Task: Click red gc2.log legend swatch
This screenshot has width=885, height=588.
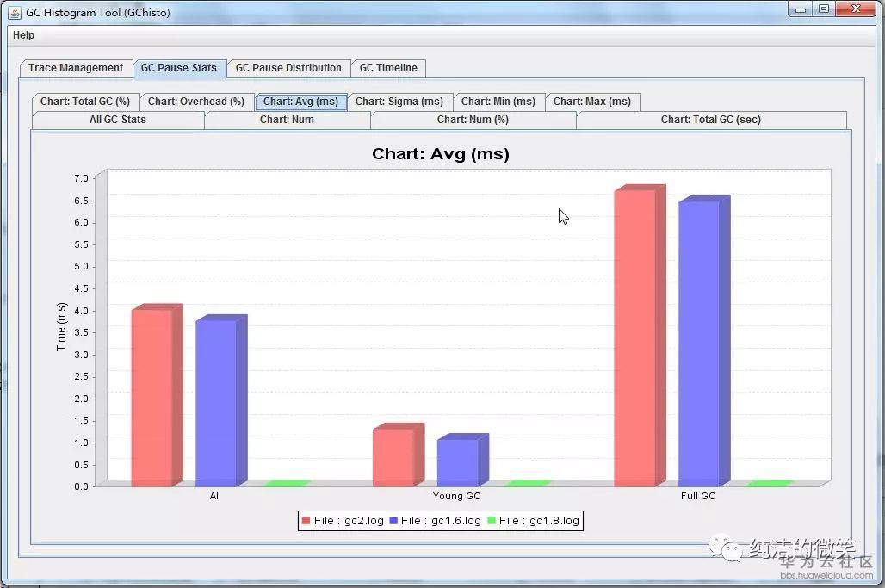Action: tap(306, 521)
